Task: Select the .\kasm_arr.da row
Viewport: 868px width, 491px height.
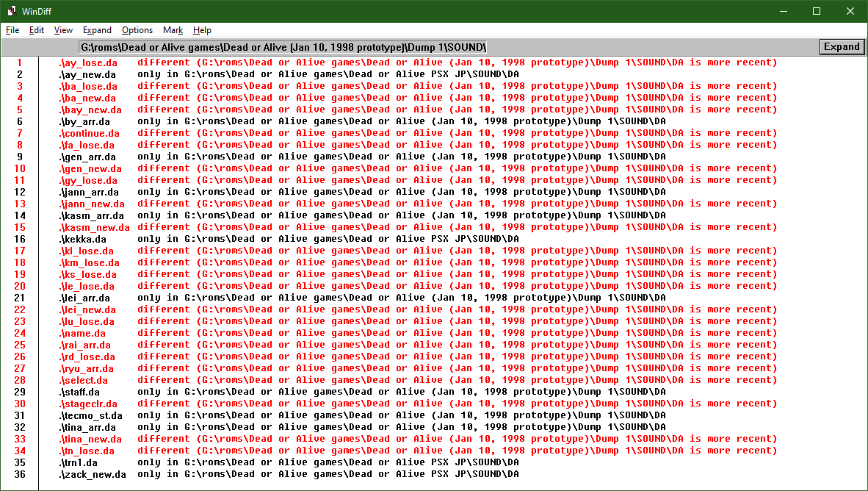Action: pyautogui.click(x=362, y=215)
